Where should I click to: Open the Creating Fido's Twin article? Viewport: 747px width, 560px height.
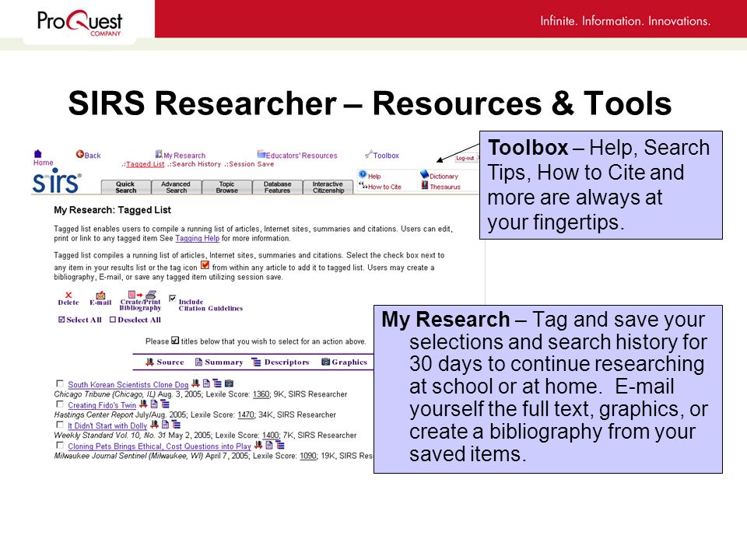102,405
